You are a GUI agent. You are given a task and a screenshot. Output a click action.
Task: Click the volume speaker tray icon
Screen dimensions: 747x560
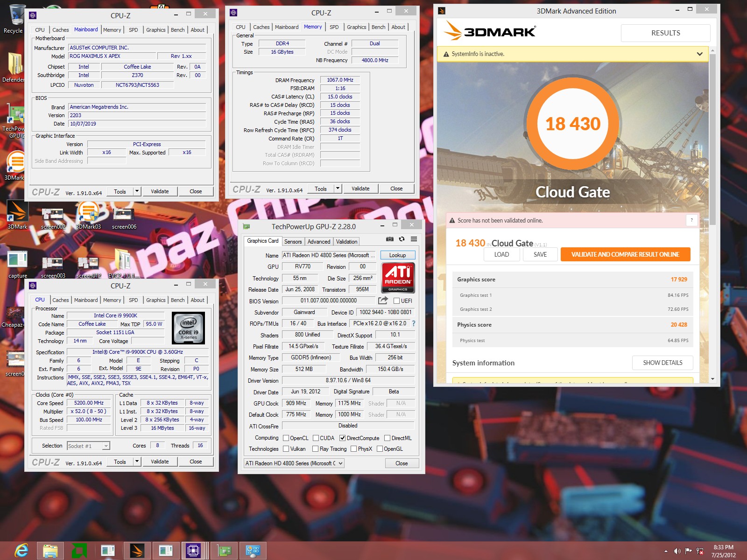click(677, 551)
